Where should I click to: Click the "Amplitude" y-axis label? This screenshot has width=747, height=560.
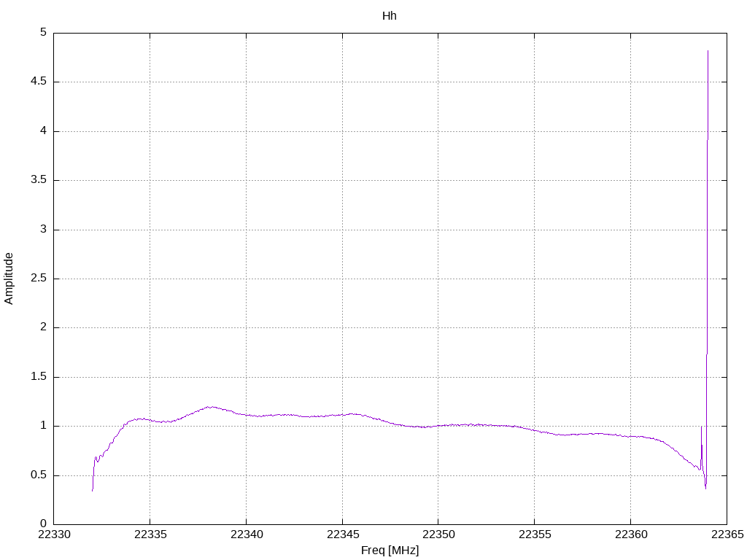[x=9, y=279]
